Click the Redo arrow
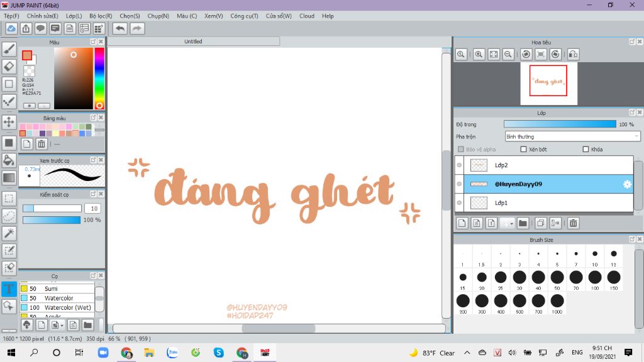644x362 pixels. tap(137, 29)
